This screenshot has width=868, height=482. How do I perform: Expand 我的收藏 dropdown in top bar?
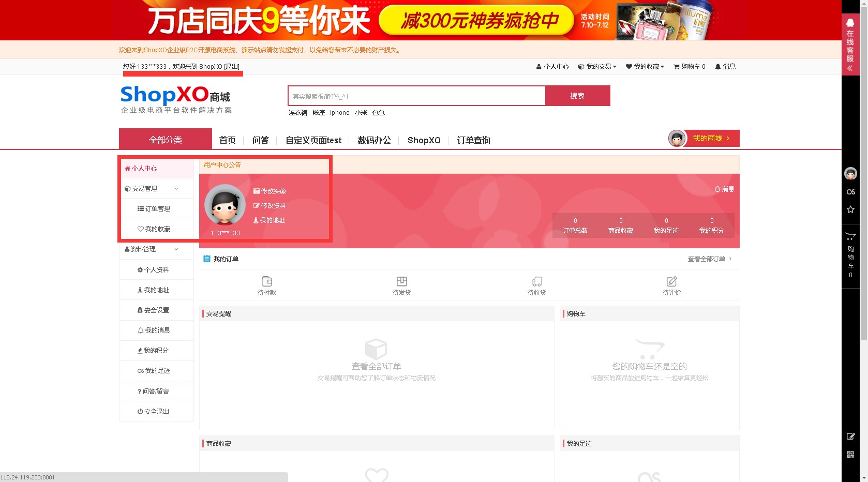click(645, 67)
